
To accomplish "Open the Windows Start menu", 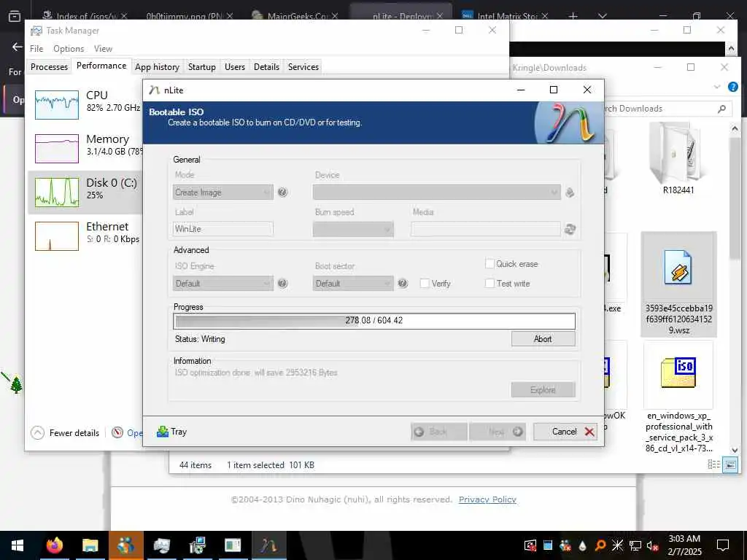I will [18, 545].
